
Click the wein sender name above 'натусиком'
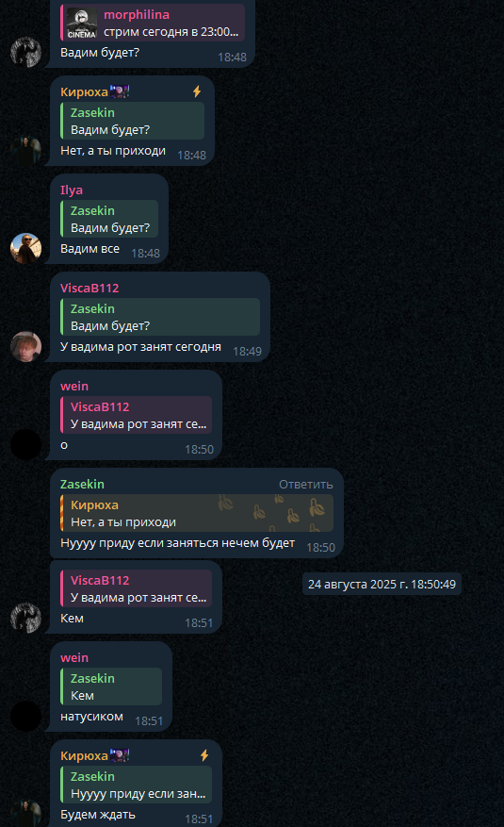click(74, 657)
